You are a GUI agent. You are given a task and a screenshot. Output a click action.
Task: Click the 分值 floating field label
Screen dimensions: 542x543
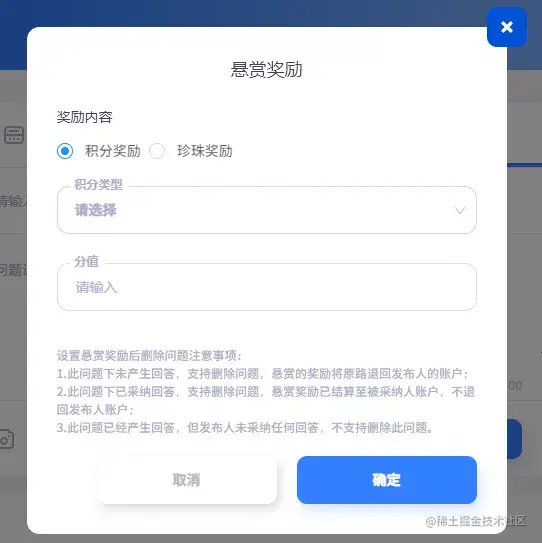pos(87,261)
